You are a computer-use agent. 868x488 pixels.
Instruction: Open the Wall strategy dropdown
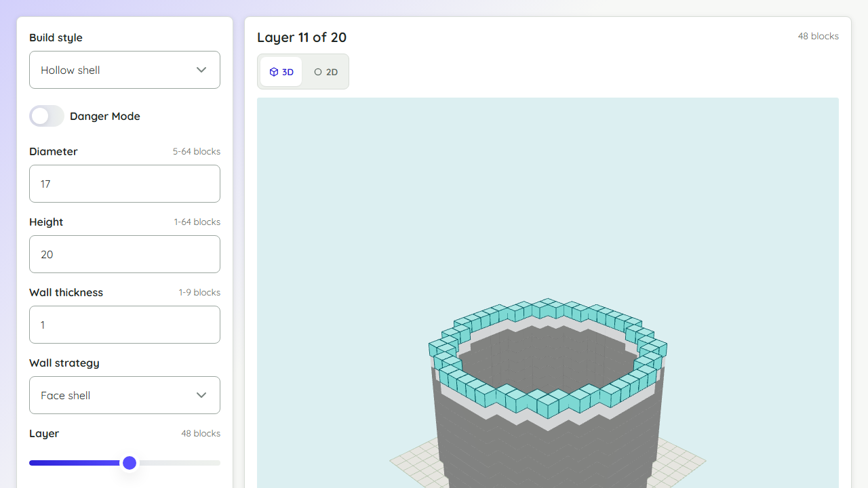pyautogui.click(x=125, y=395)
